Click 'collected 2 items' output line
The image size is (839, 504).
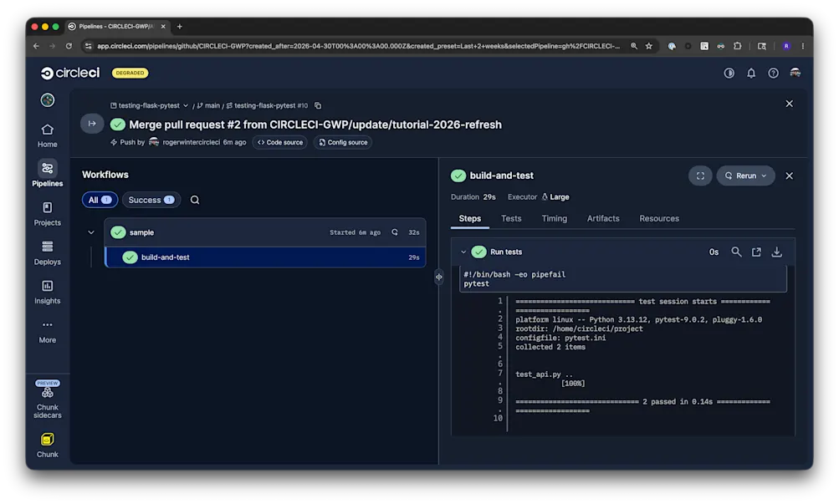(x=550, y=347)
